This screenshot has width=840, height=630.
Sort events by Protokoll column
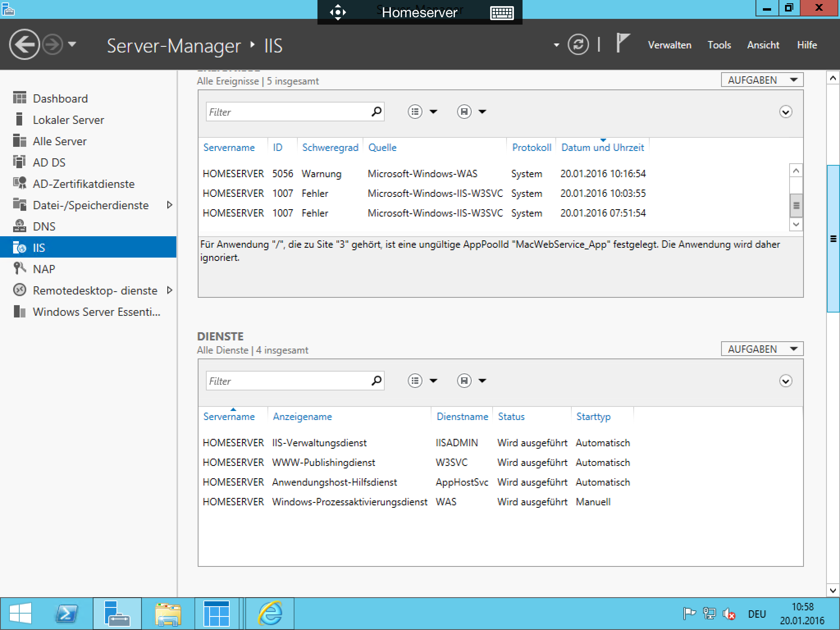click(x=532, y=148)
